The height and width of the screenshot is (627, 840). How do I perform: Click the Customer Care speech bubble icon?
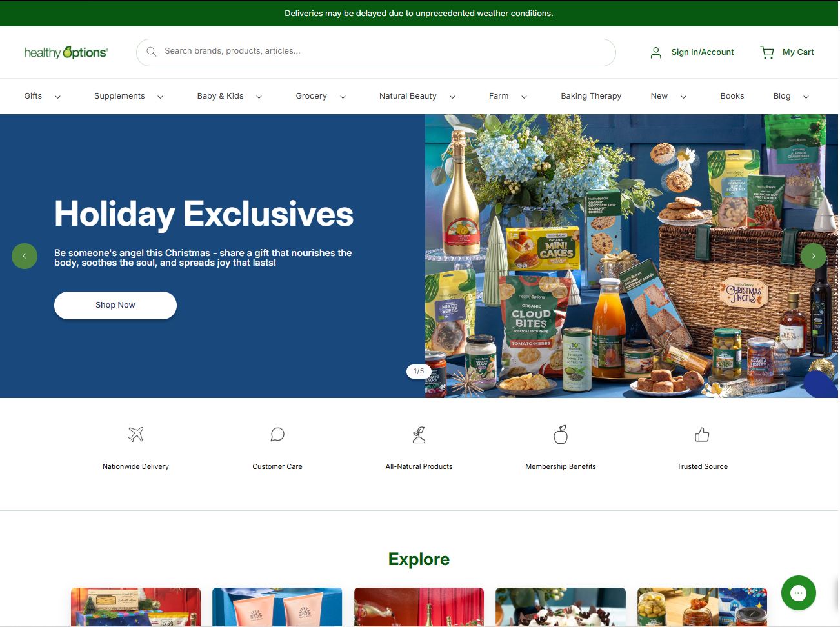pos(277,435)
